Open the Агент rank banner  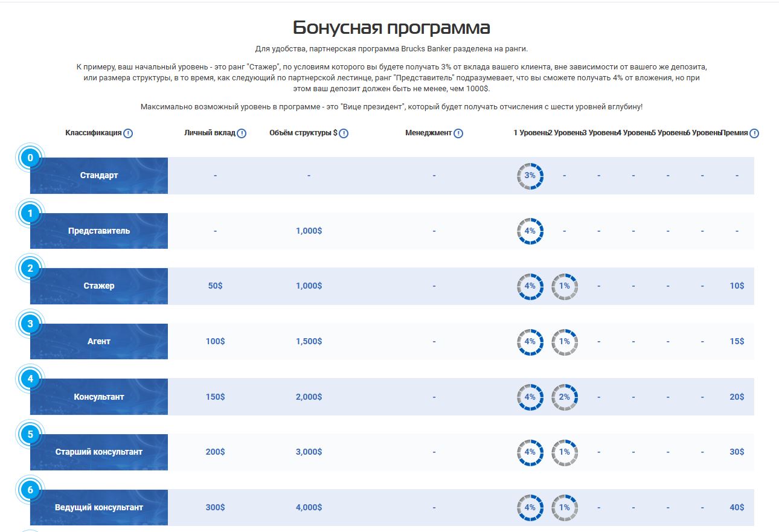(99, 341)
